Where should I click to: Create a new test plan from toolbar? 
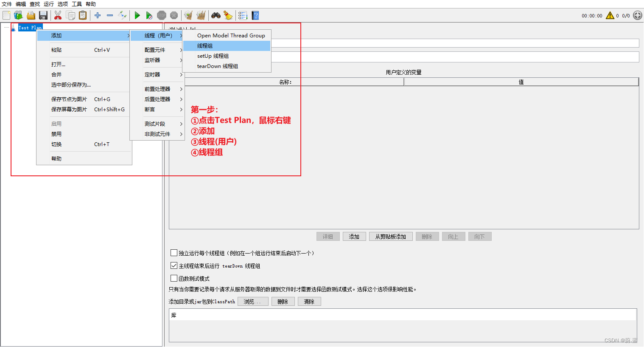6,16
